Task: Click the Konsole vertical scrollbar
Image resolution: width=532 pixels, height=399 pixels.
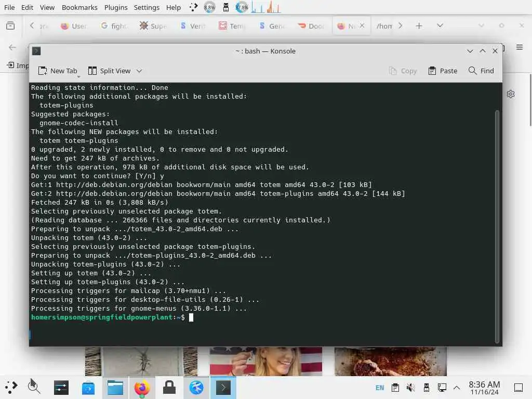Action: coord(497,227)
